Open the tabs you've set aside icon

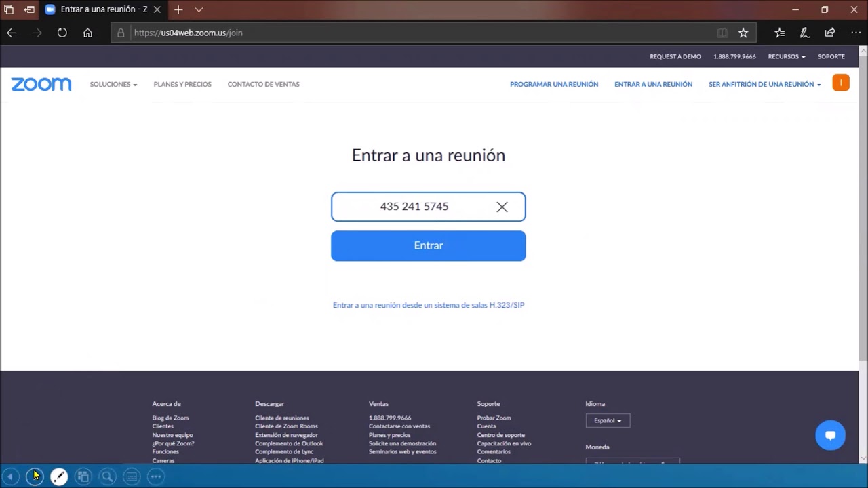click(x=9, y=9)
